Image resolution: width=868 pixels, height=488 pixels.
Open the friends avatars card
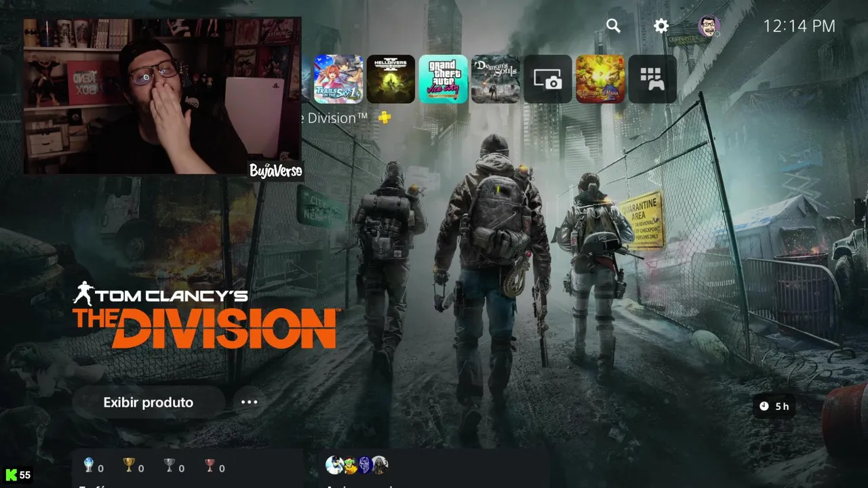(x=433, y=468)
